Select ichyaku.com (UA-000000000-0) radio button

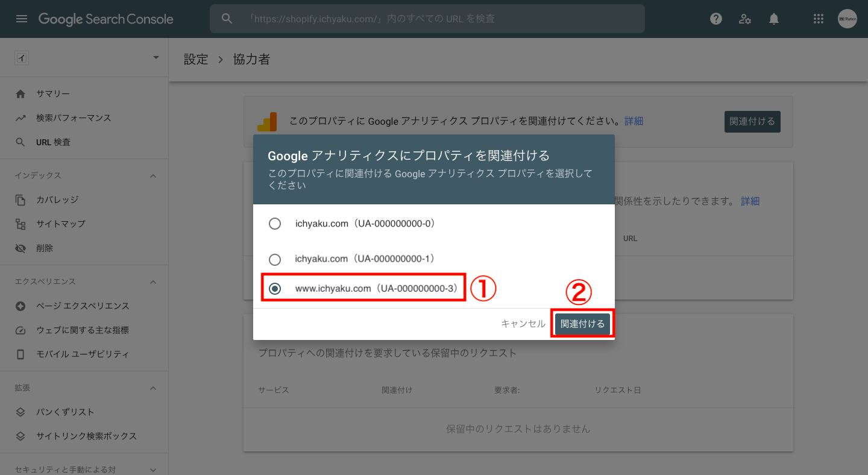point(275,224)
